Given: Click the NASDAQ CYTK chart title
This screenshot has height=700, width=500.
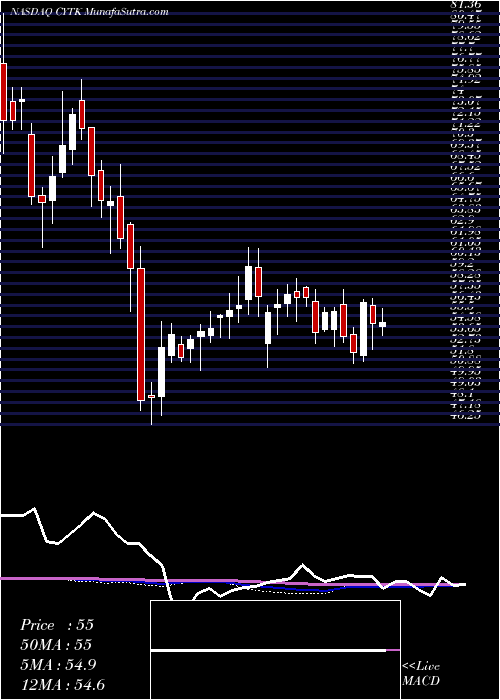Looking at the screenshot, I should 88,12.
